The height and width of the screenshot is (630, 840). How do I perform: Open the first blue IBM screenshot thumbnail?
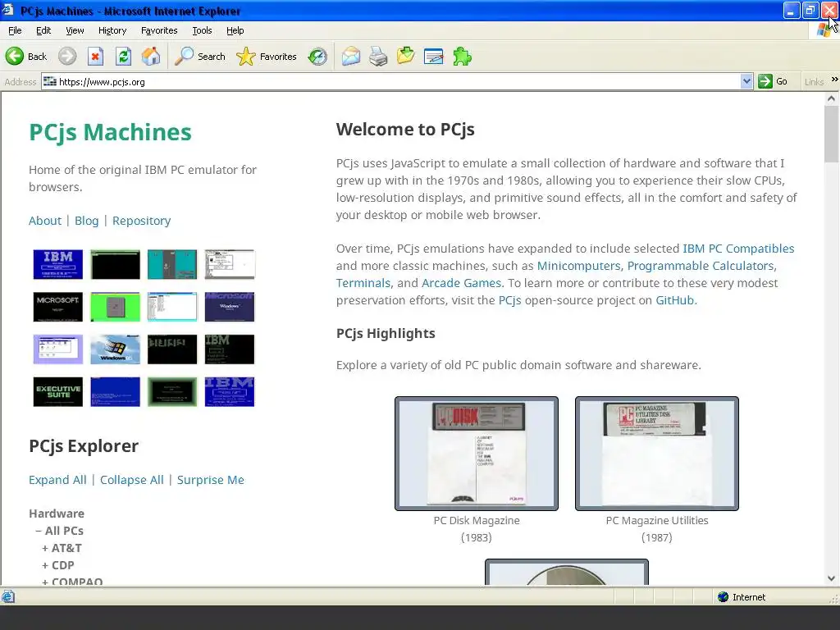pyautogui.click(x=58, y=264)
